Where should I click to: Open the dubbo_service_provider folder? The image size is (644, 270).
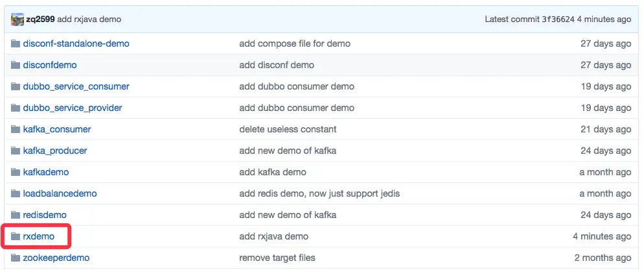pyautogui.click(x=72, y=108)
